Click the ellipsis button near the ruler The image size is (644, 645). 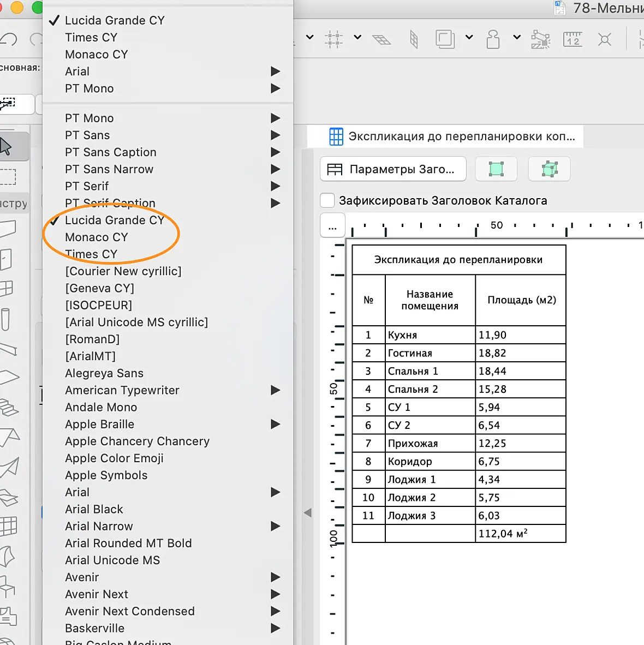pyautogui.click(x=332, y=225)
